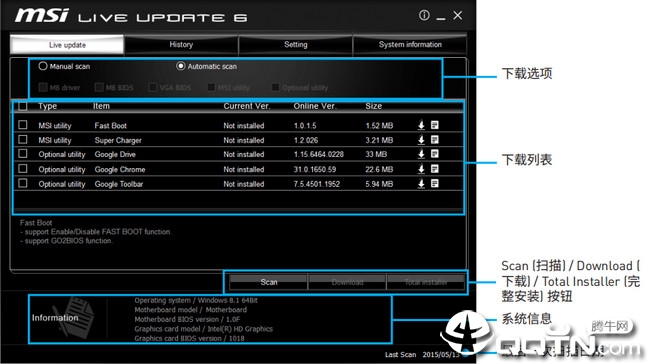Click Operating system Windows 8.1 64Bit line
Viewport: 650px width, 364px height.
(196, 300)
